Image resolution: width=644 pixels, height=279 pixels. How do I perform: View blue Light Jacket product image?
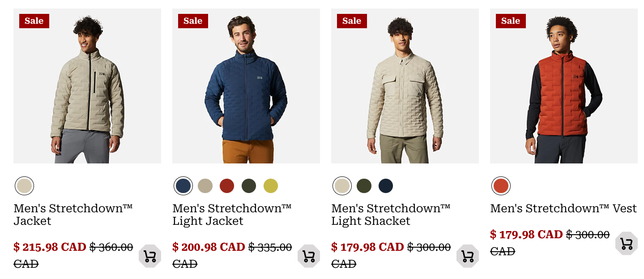[246, 86]
